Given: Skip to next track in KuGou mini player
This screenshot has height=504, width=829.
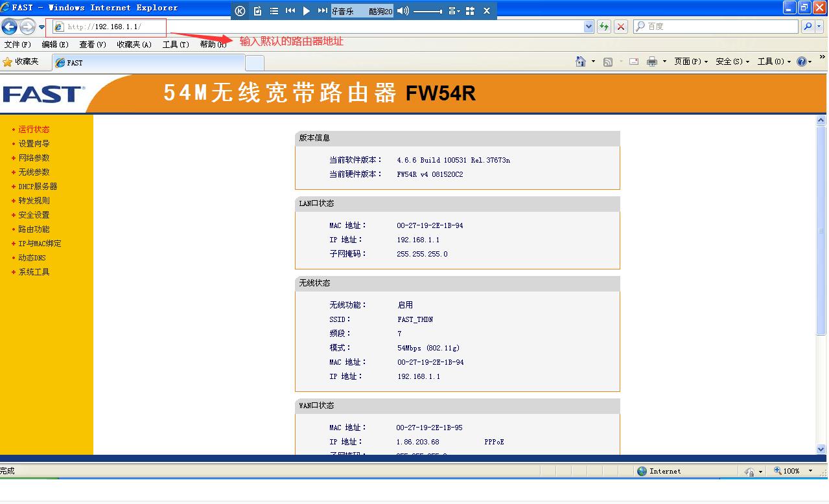Looking at the screenshot, I should [x=321, y=10].
